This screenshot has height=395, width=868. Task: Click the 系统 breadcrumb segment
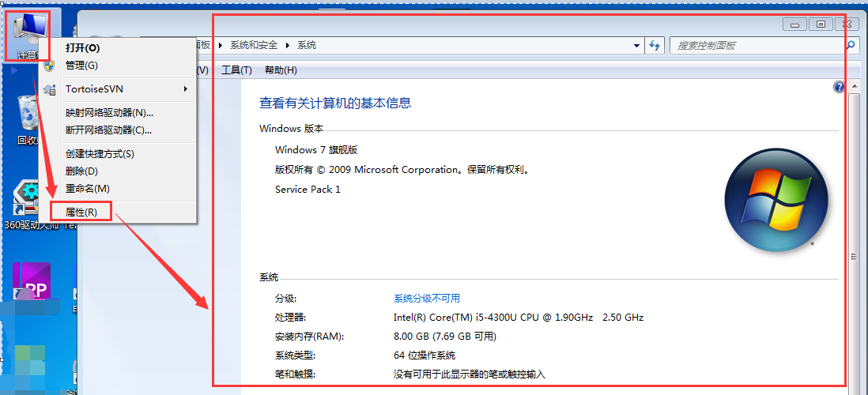[x=307, y=45]
